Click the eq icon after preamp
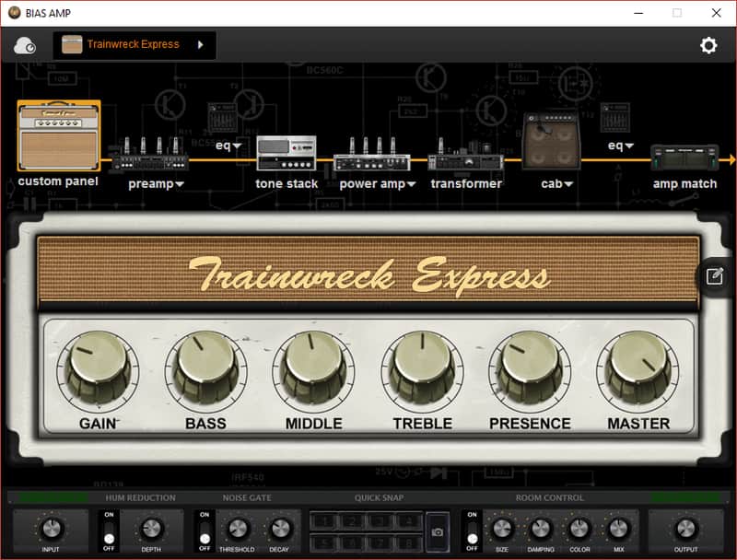 tap(222, 118)
